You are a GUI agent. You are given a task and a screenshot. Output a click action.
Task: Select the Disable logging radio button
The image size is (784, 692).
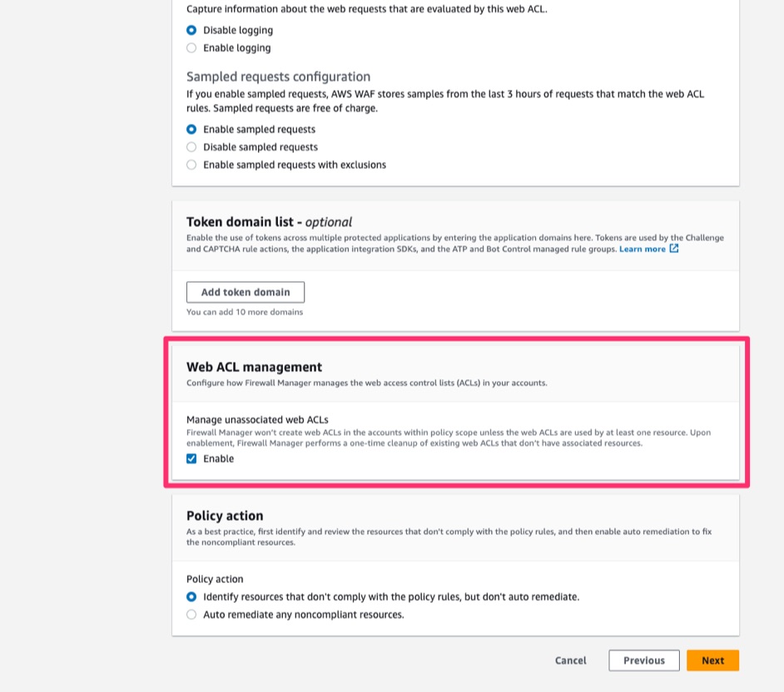191,29
